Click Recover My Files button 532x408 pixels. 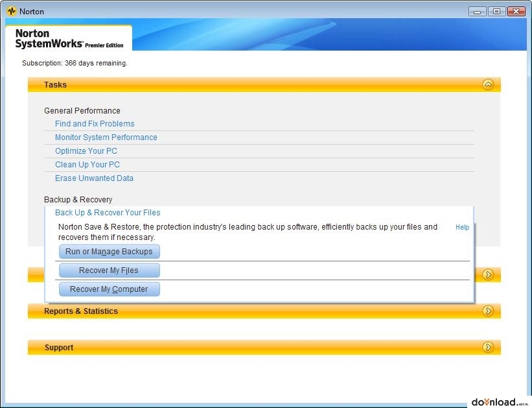[110, 270]
